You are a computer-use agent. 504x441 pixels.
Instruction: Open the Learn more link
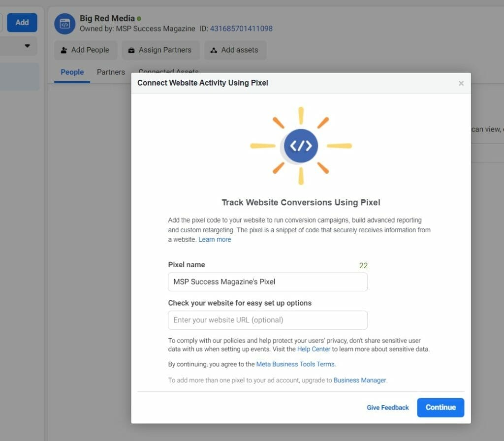[215, 240]
